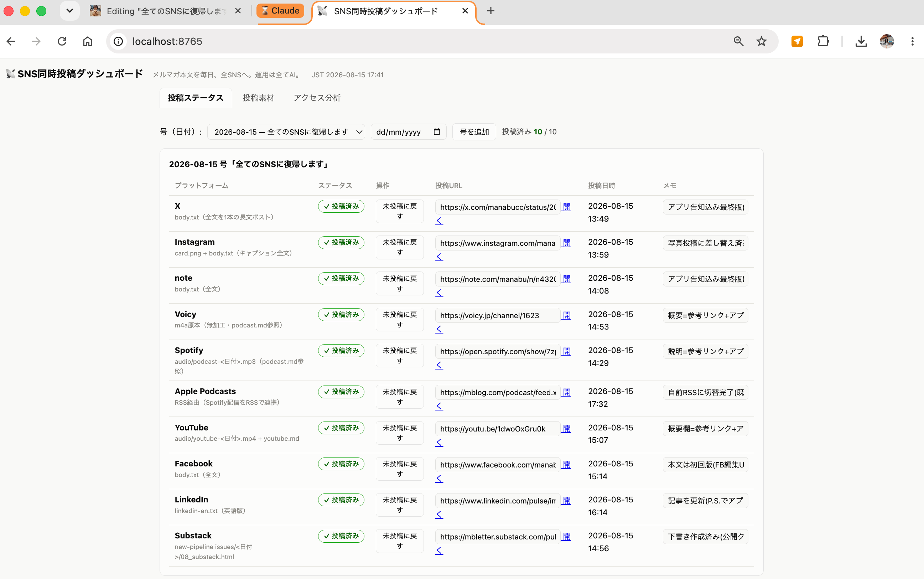924x579 pixels.
Task: Open the browser home page
Action: pyautogui.click(x=88, y=41)
